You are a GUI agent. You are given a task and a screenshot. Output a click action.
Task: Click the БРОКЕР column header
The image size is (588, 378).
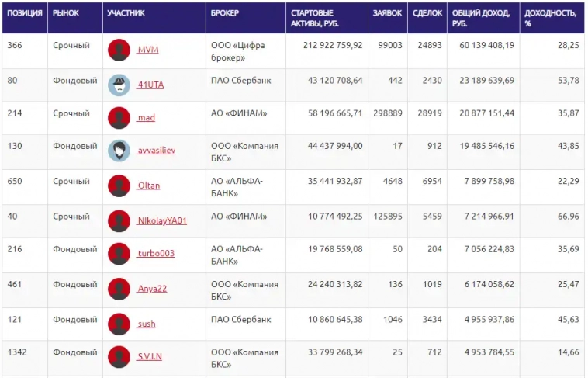tap(225, 13)
